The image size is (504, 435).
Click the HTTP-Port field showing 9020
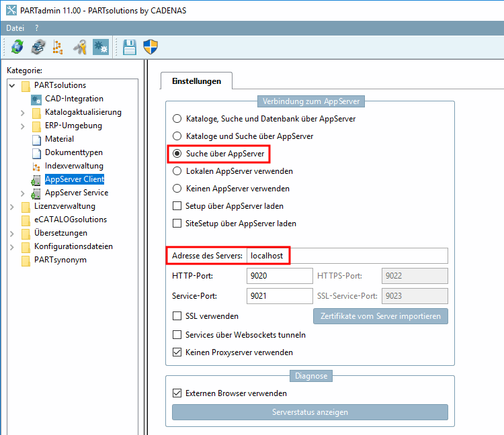coord(280,276)
